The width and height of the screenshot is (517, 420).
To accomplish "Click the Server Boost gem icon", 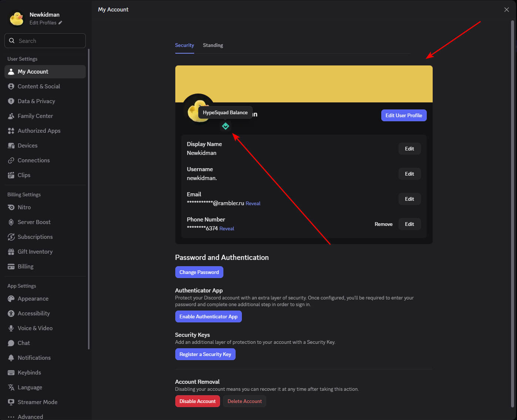I will coord(11,222).
